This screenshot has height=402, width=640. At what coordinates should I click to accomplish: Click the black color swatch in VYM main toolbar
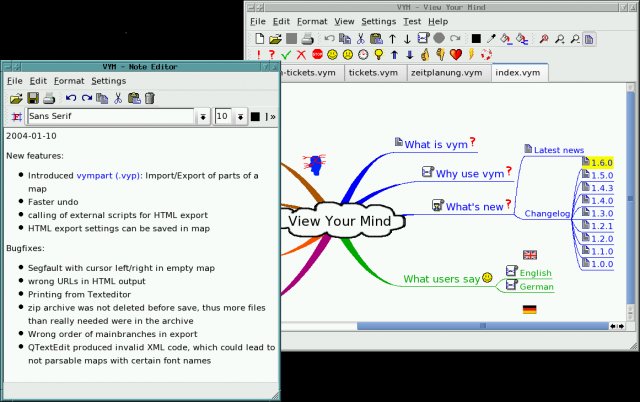(x=476, y=39)
